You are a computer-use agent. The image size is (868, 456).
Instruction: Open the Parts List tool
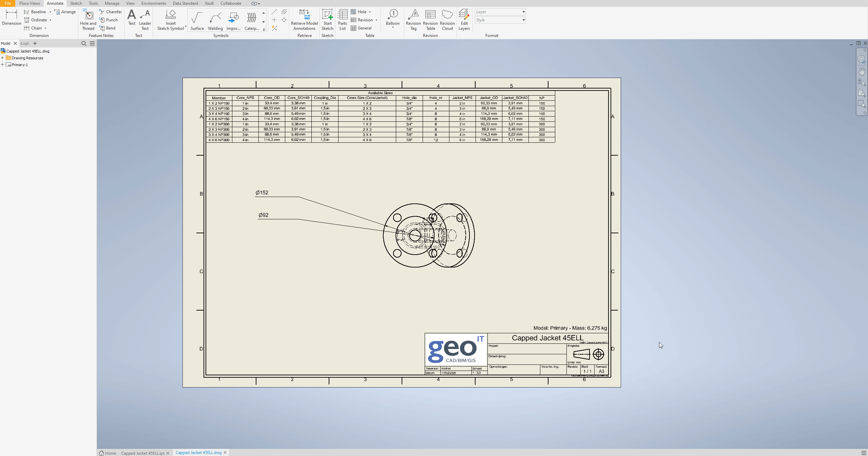pos(343,20)
